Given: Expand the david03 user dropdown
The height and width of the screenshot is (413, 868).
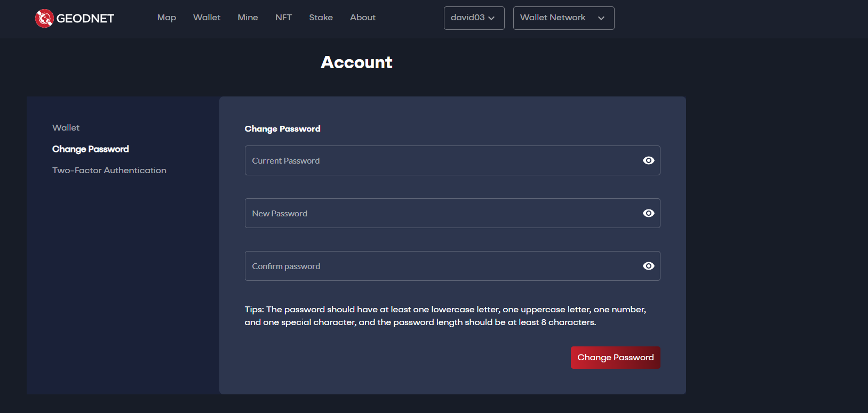Looking at the screenshot, I should (474, 18).
